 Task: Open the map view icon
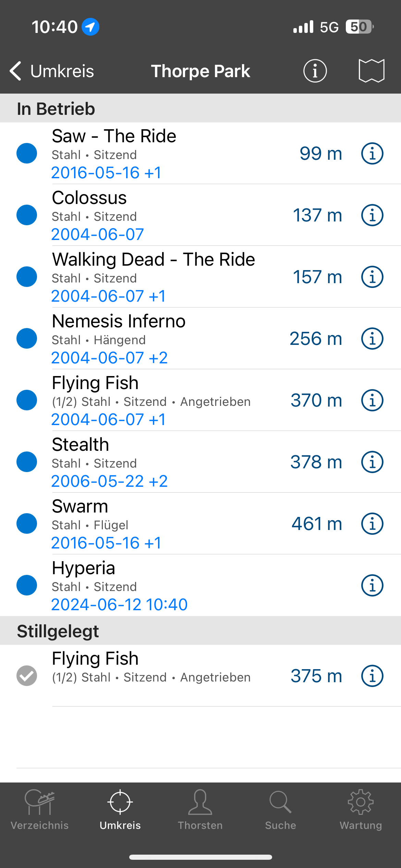[372, 71]
